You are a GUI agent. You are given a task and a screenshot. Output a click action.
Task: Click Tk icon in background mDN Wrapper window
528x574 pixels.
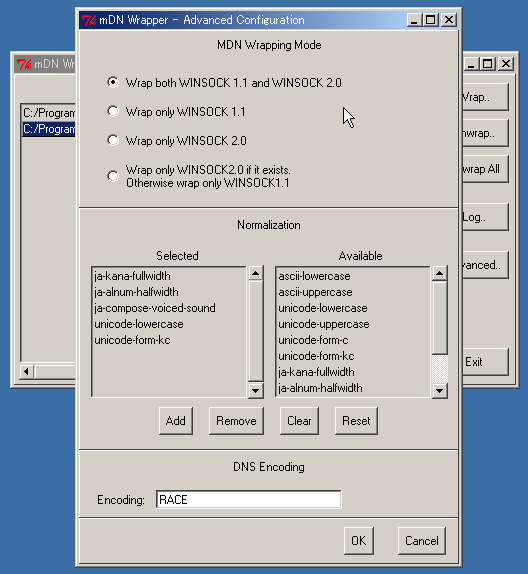[x=24, y=64]
